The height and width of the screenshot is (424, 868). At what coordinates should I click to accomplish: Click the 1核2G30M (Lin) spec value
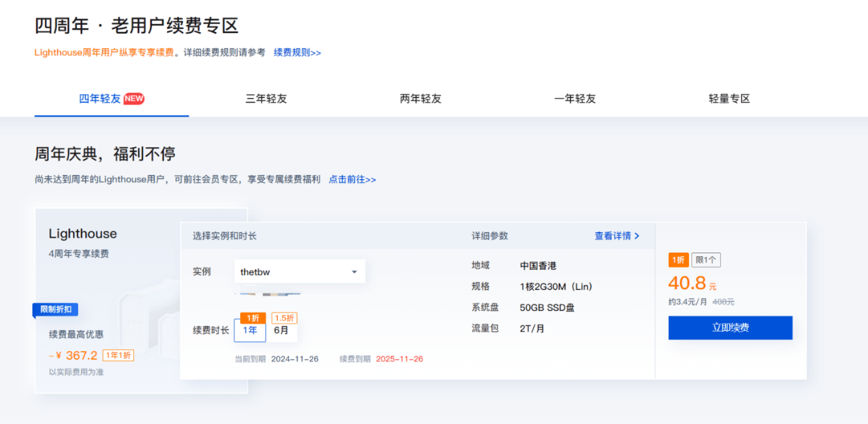click(x=556, y=287)
